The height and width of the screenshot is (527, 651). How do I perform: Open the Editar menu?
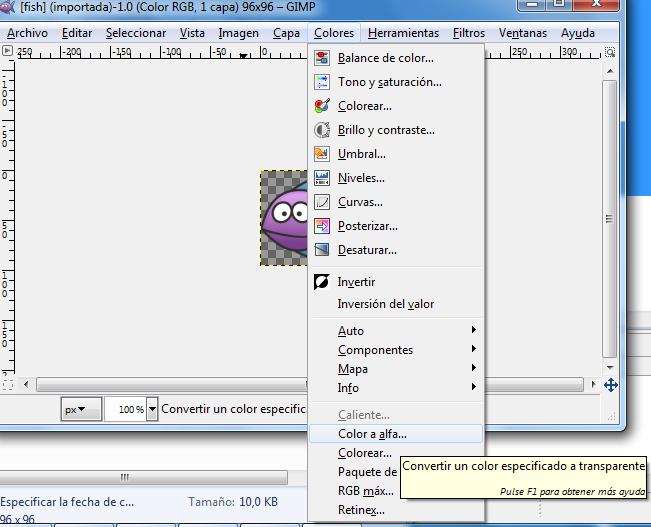click(x=77, y=33)
